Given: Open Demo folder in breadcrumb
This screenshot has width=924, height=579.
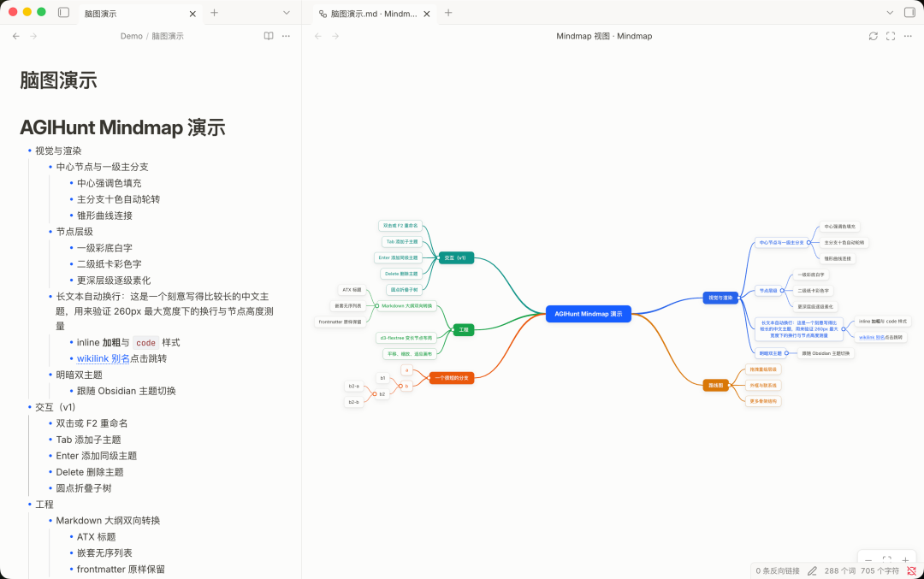Looking at the screenshot, I should point(132,36).
